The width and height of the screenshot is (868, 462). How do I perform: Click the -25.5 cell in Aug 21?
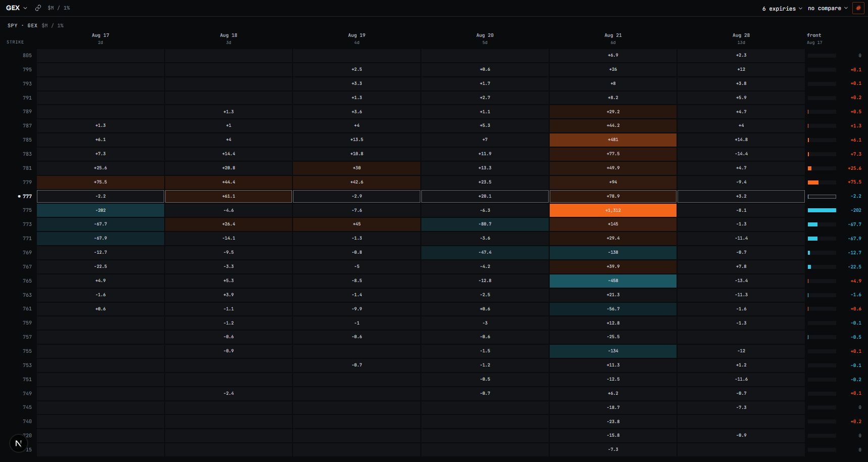coord(613,337)
